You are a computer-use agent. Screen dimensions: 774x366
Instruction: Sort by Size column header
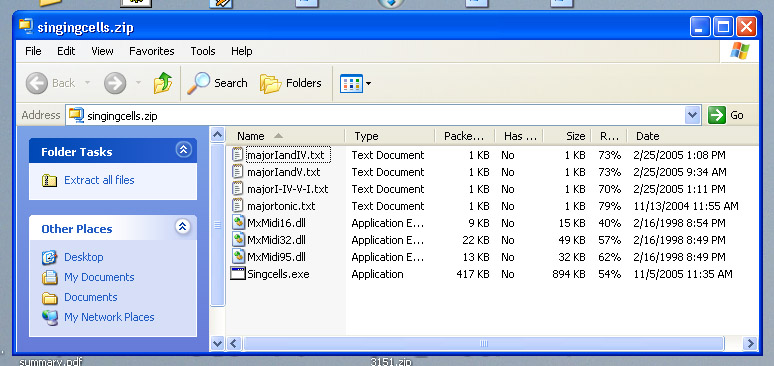tap(567, 136)
